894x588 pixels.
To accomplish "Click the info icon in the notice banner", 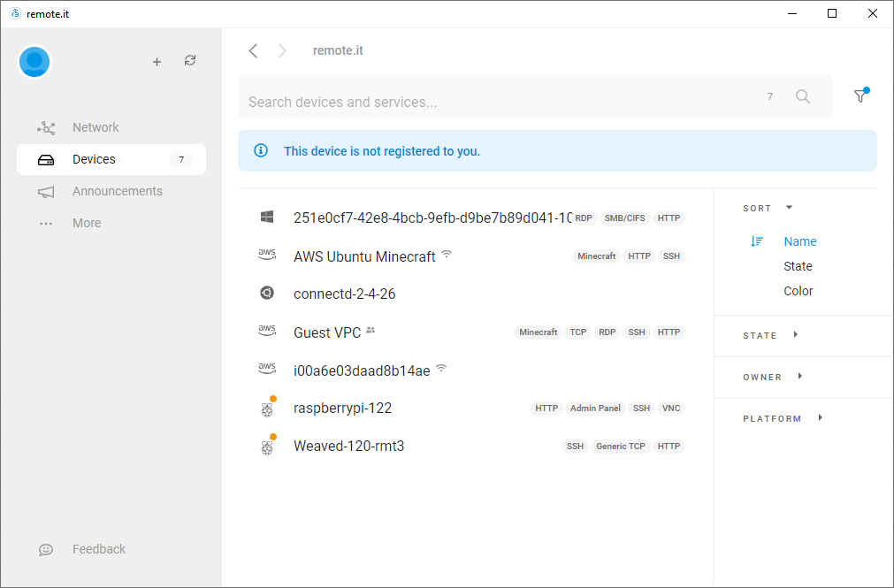I will tap(261, 150).
